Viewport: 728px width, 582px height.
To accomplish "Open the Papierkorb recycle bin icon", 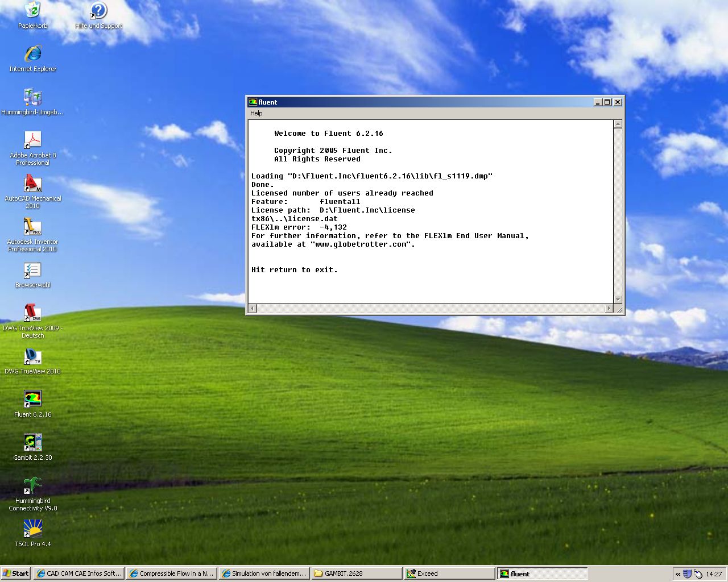I will click(32, 15).
